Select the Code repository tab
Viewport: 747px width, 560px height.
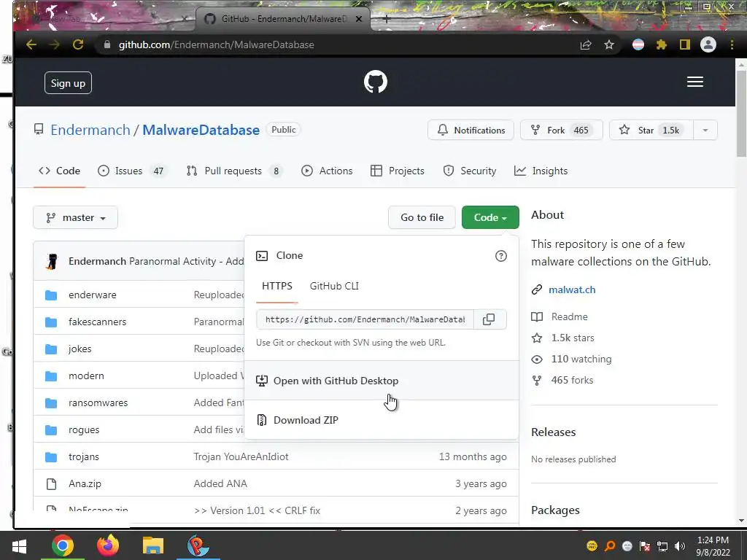click(59, 171)
